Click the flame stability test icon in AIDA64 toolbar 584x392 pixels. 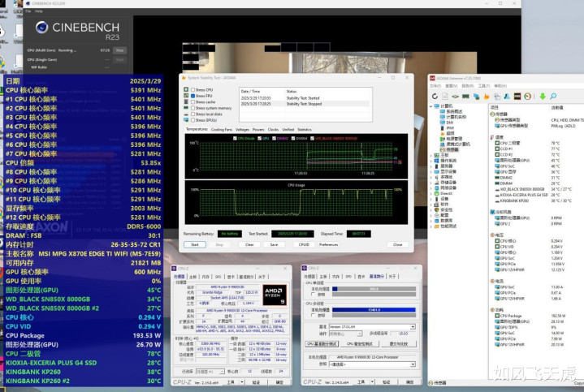[x=487, y=96]
